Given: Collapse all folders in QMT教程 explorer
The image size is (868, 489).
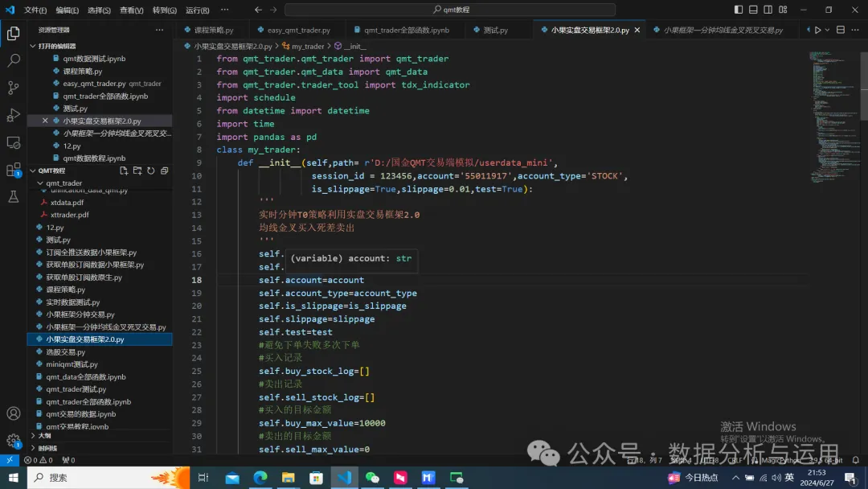Looking at the screenshot, I should click(x=165, y=171).
